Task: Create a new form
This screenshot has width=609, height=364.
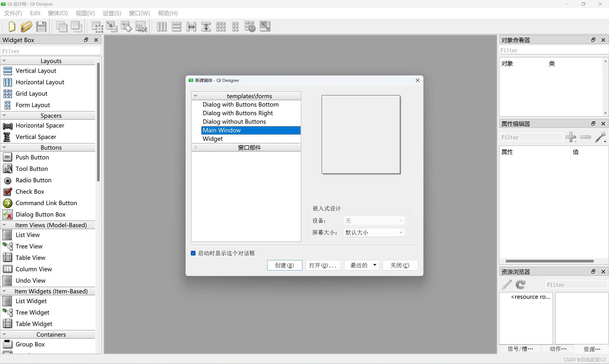Action: (x=12, y=26)
